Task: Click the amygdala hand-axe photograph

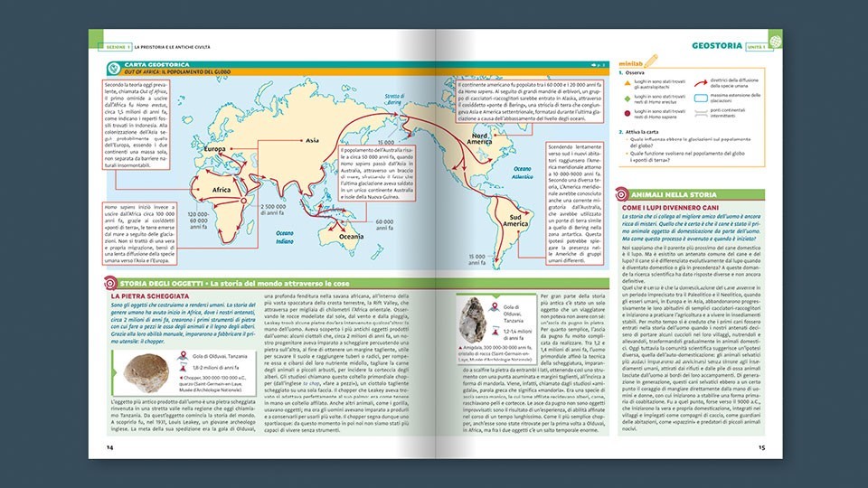Action: click(x=473, y=320)
